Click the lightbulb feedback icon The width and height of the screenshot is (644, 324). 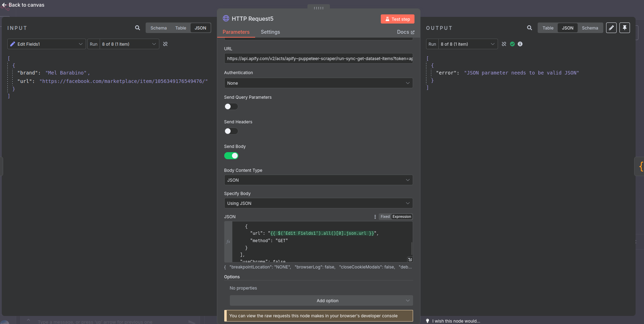(x=427, y=321)
